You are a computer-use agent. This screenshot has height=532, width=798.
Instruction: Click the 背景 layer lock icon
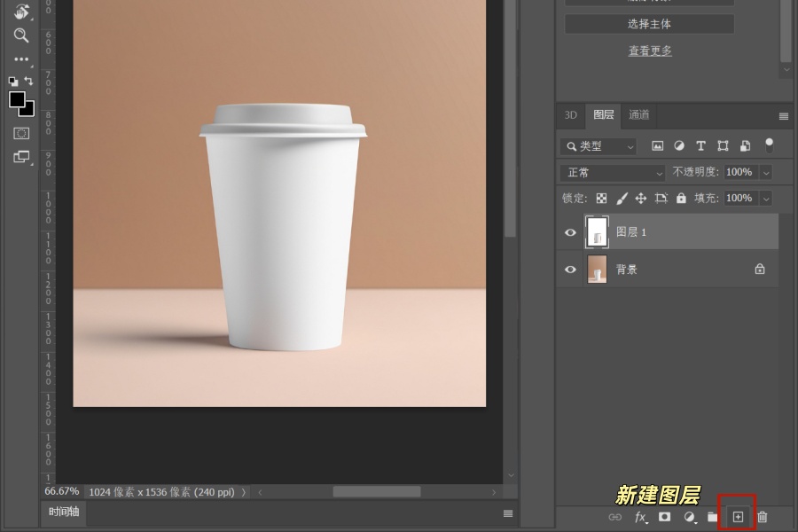[760, 269]
